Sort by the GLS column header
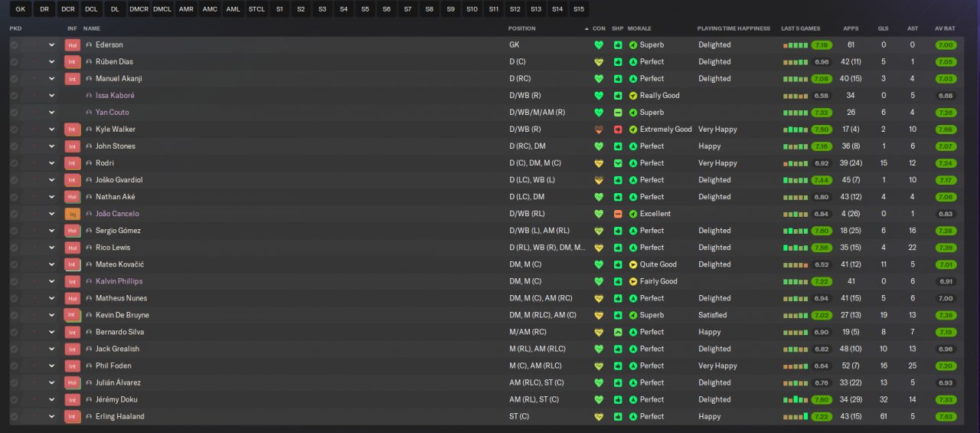Image resolution: width=980 pixels, height=433 pixels. pos(884,28)
